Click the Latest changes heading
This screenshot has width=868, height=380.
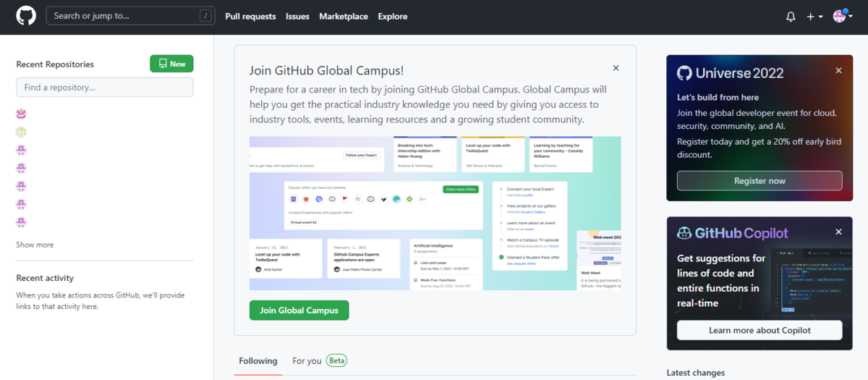tap(695, 373)
